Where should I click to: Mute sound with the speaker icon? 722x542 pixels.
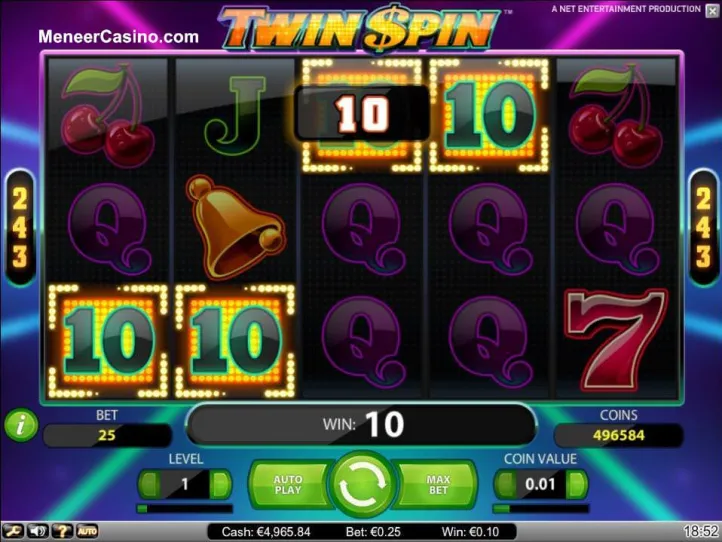pyautogui.click(x=37, y=532)
